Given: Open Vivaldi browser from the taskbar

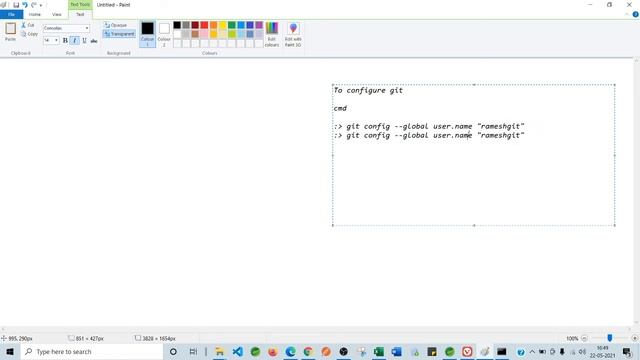Looking at the screenshot, I should pos(467,351).
